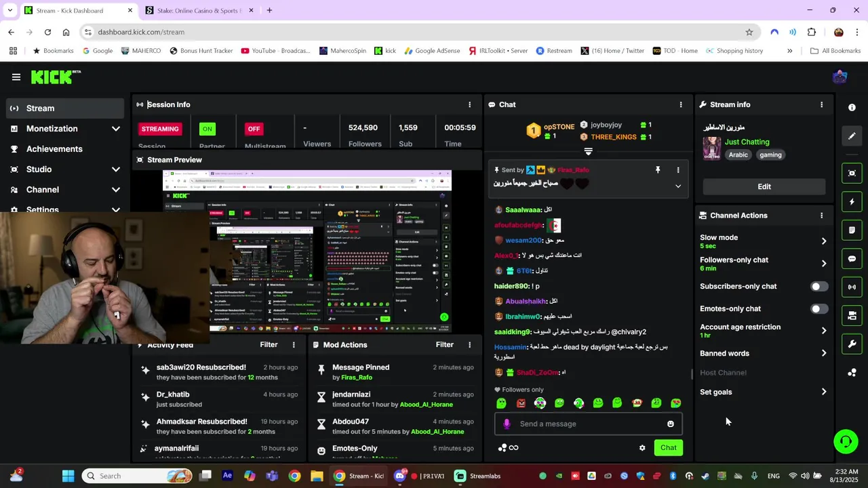Viewport: 868px width, 488px height.
Task: Click the info icon in the right sidebar
Action: (852, 108)
